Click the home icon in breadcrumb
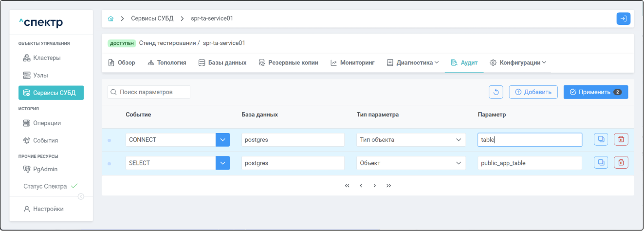Screen dimensions: 644x231 pos(110,19)
